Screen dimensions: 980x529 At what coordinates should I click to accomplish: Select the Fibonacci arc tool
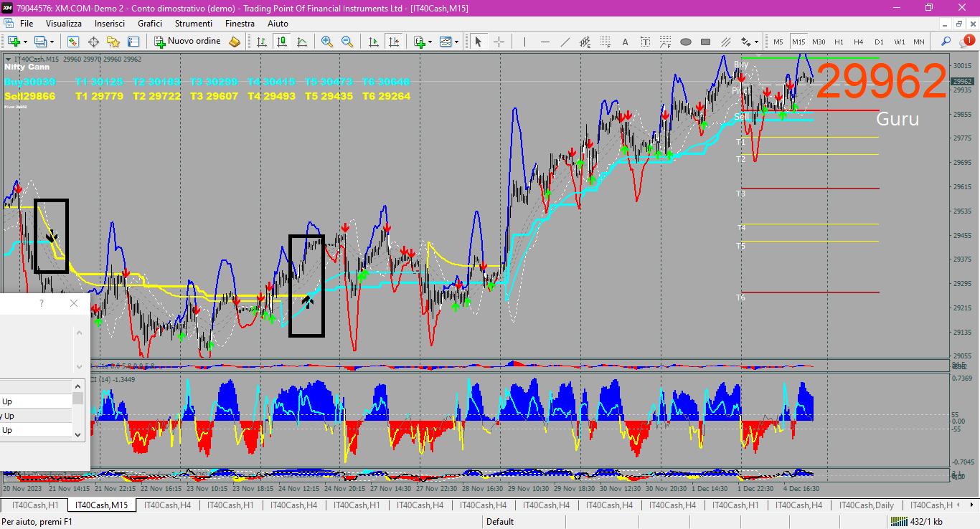[665, 42]
